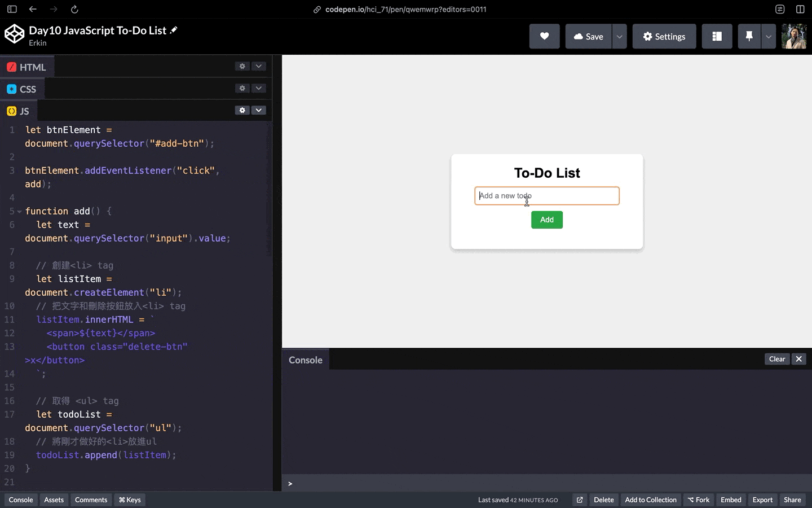This screenshot has width=812, height=508.
Task: Clear the console output
Action: tap(777, 359)
